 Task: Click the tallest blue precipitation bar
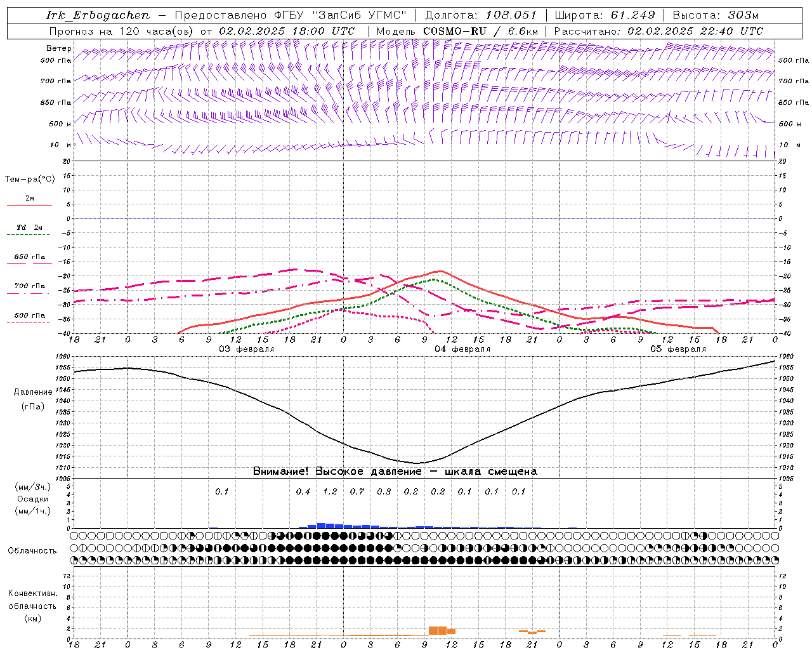coord(322,526)
